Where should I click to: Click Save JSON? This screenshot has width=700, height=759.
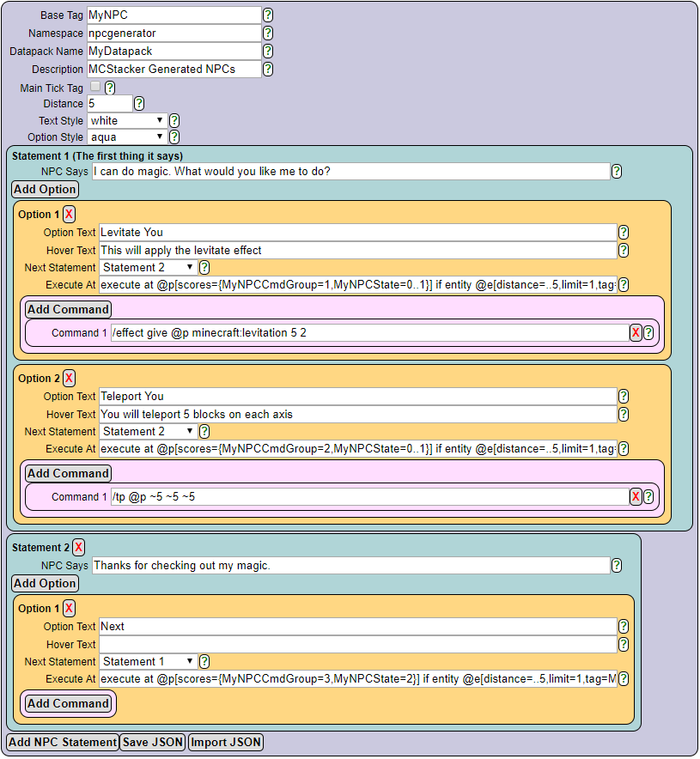(x=152, y=742)
